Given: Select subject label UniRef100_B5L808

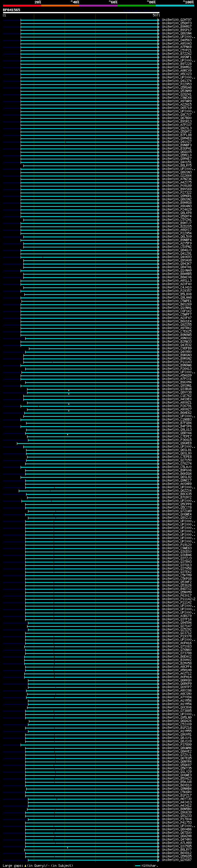Looking at the screenshot, I should (177, 294).
